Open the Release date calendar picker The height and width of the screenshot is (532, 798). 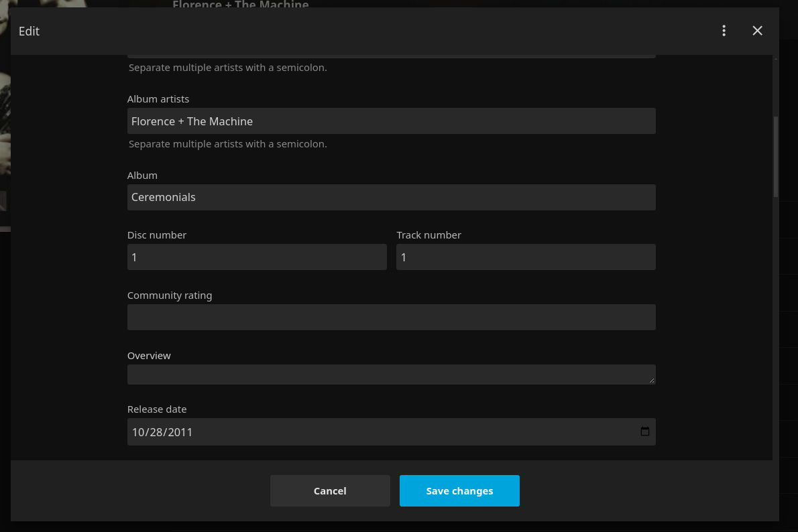click(644, 432)
